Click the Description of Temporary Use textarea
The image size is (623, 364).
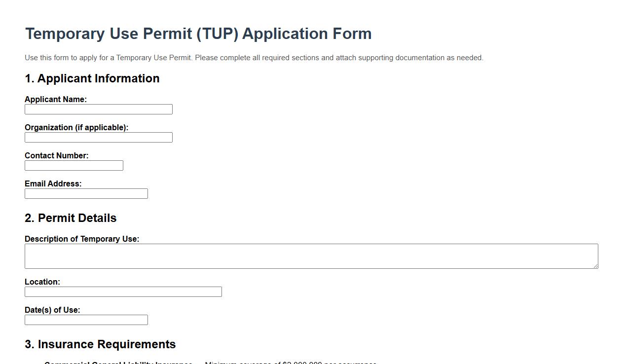pos(311,255)
